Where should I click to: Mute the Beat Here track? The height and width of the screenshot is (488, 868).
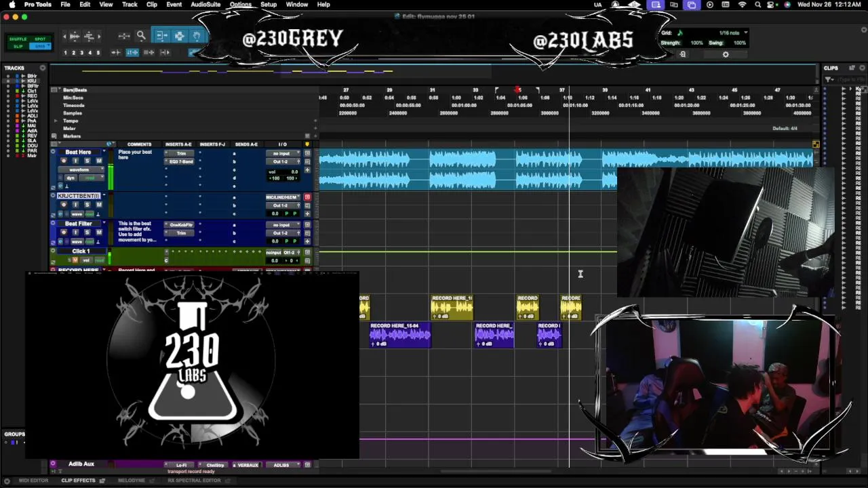[98, 161]
